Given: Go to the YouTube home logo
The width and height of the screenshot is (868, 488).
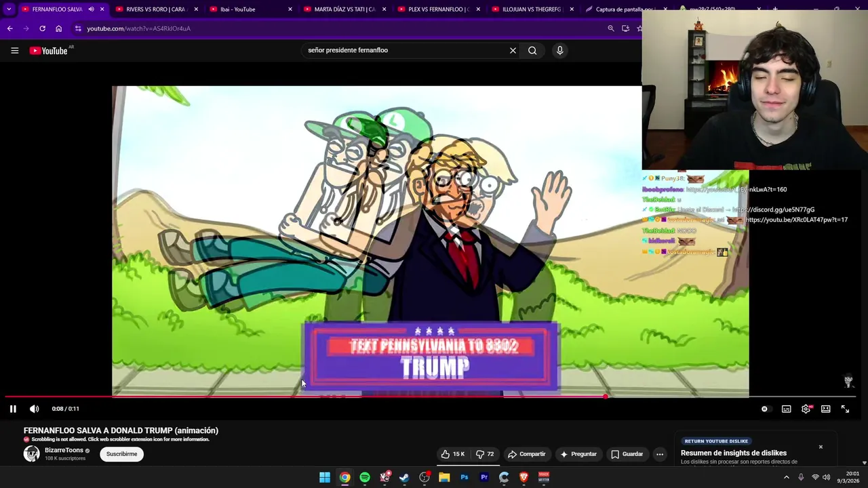Looking at the screenshot, I should click(x=48, y=50).
